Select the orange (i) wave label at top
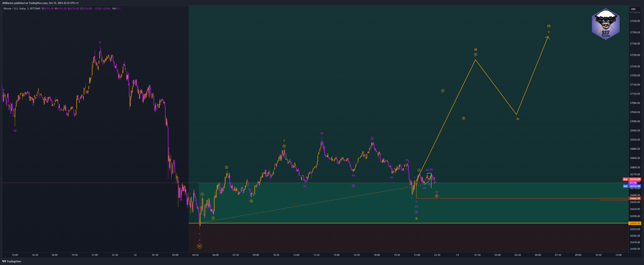This screenshot has width=644, height=265. 548,26
